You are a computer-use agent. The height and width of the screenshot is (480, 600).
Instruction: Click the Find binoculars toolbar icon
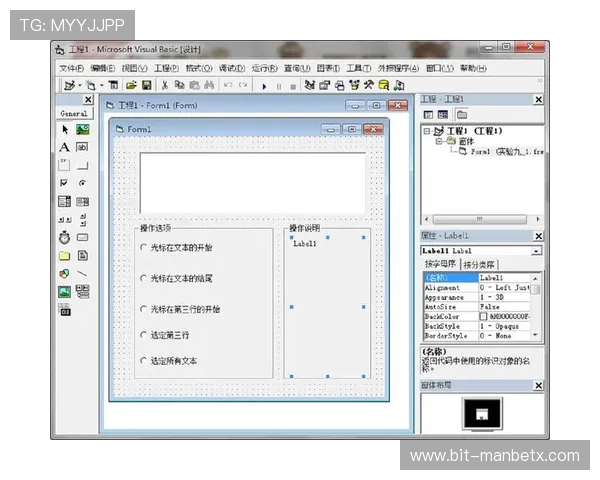tap(209, 85)
